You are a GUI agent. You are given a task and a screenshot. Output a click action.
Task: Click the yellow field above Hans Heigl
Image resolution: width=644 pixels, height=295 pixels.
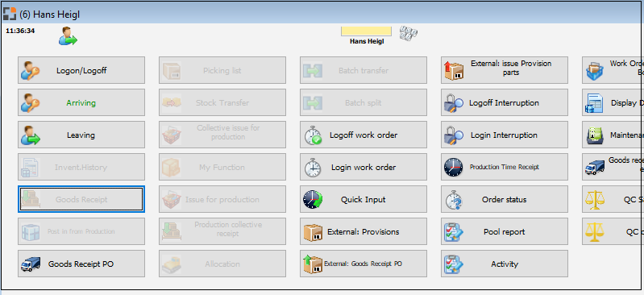[366, 31]
